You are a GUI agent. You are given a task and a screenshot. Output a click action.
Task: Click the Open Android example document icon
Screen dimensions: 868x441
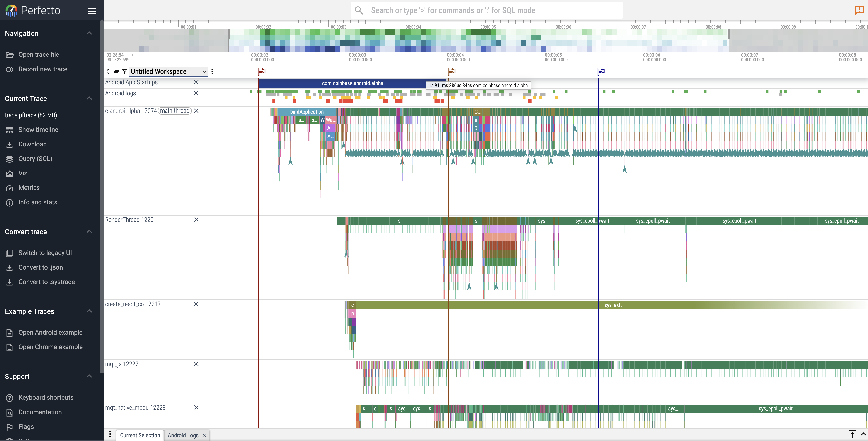coord(10,333)
